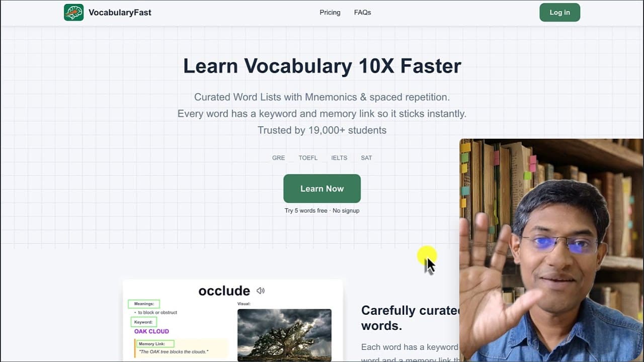Select the Meanings label on the word card
Image resolution: width=644 pixels, height=362 pixels.
pyautogui.click(x=143, y=304)
